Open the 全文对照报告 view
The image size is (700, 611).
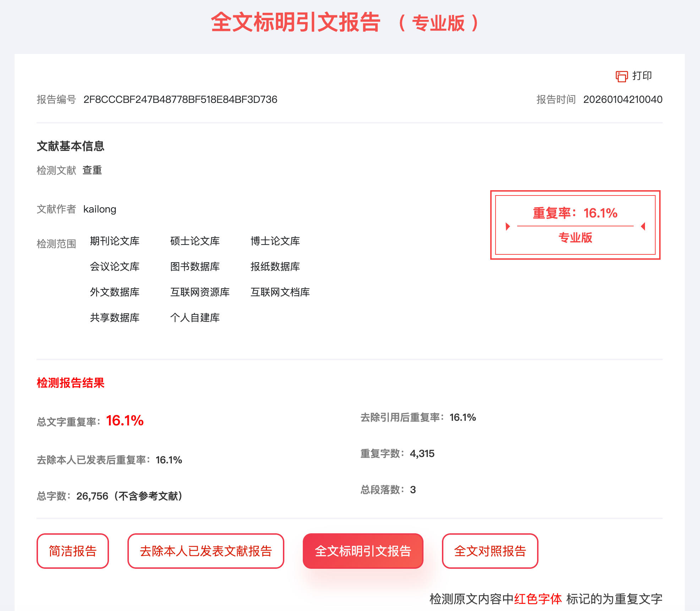pos(490,551)
